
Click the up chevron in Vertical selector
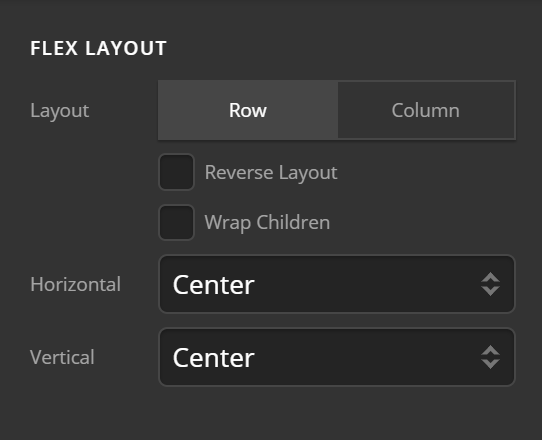pyautogui.click(x=490, y=350)
